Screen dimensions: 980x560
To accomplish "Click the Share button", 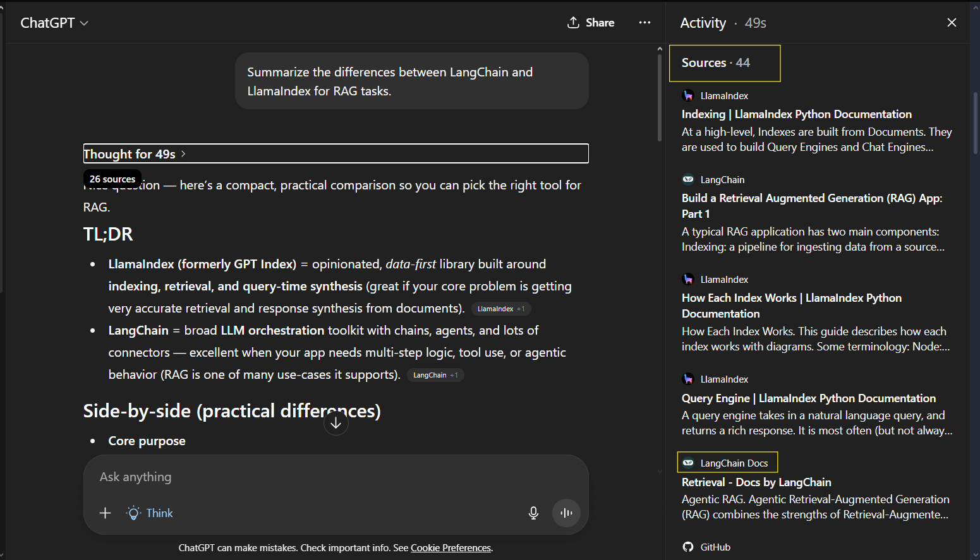I will [590, 22].
